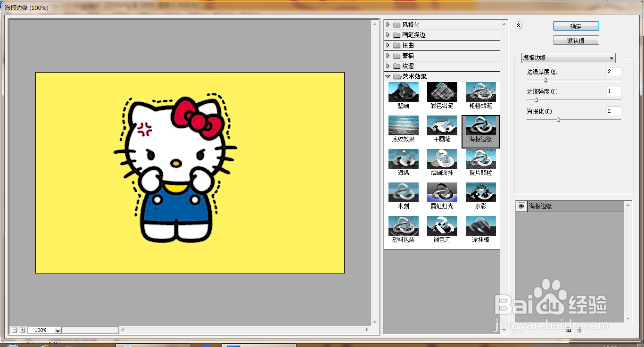The image size is (644, 347).
Task: Click the 边缘强度 value field
Action: (x=614, y=91)
